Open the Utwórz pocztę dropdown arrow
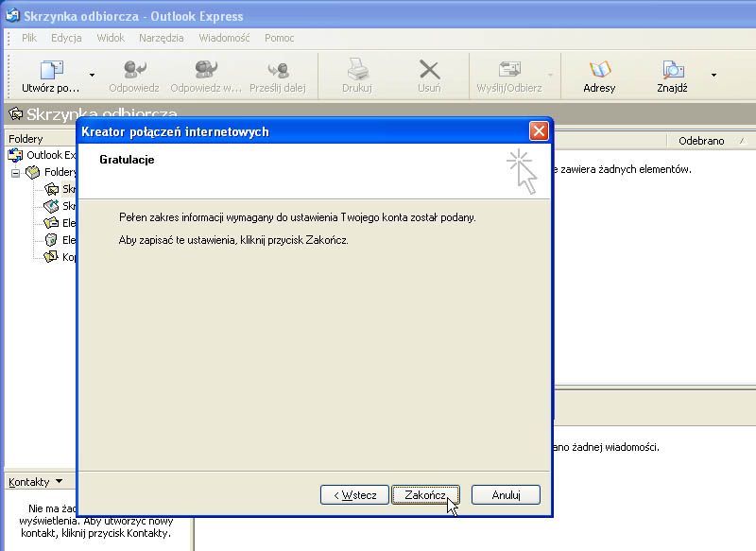756x551 pixels. 92,76
